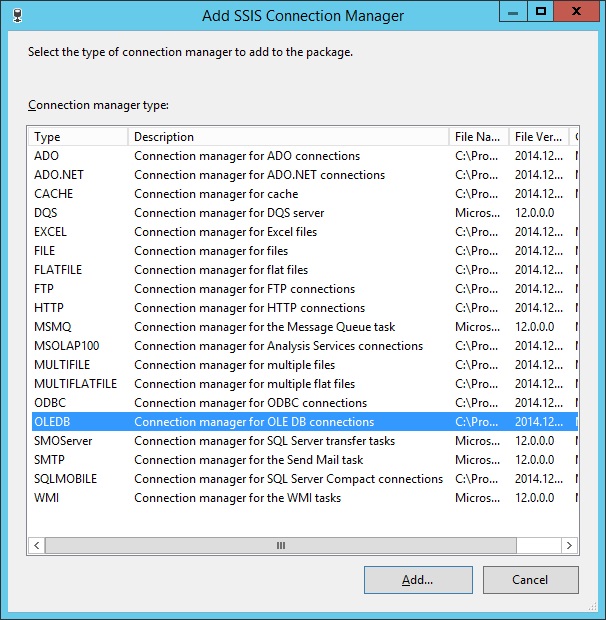Screen dimensions: 606x620
Task: Click the Micros... file name in MSMQ row
Action: [x=478, y=327]
